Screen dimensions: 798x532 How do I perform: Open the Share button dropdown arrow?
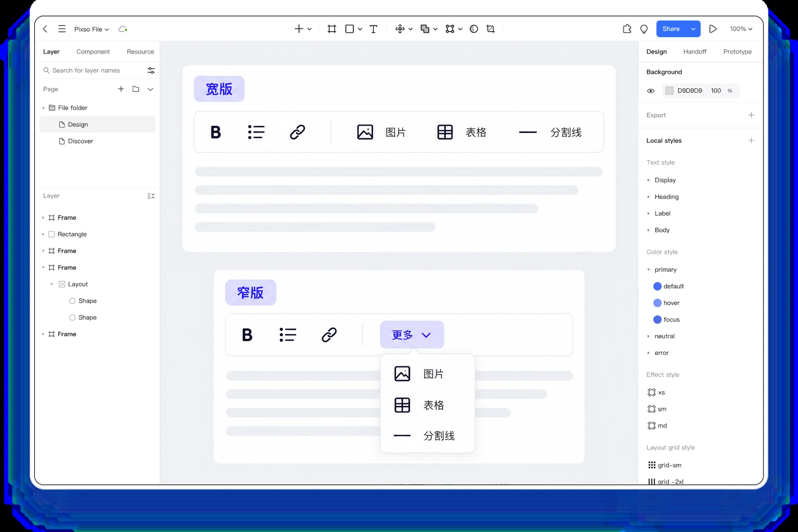coord(693,29)
